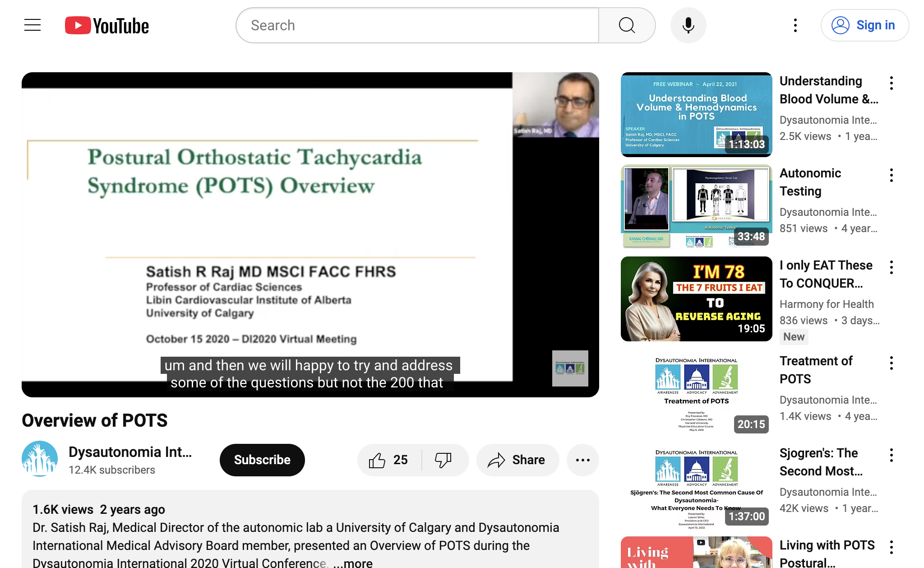
Task: Start voice search with microphone
Action: pos(688,25)
